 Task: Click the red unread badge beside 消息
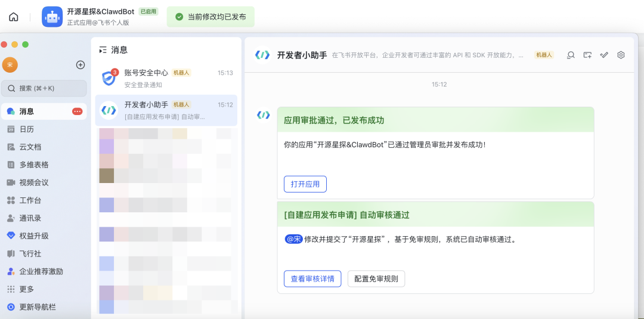77,112
